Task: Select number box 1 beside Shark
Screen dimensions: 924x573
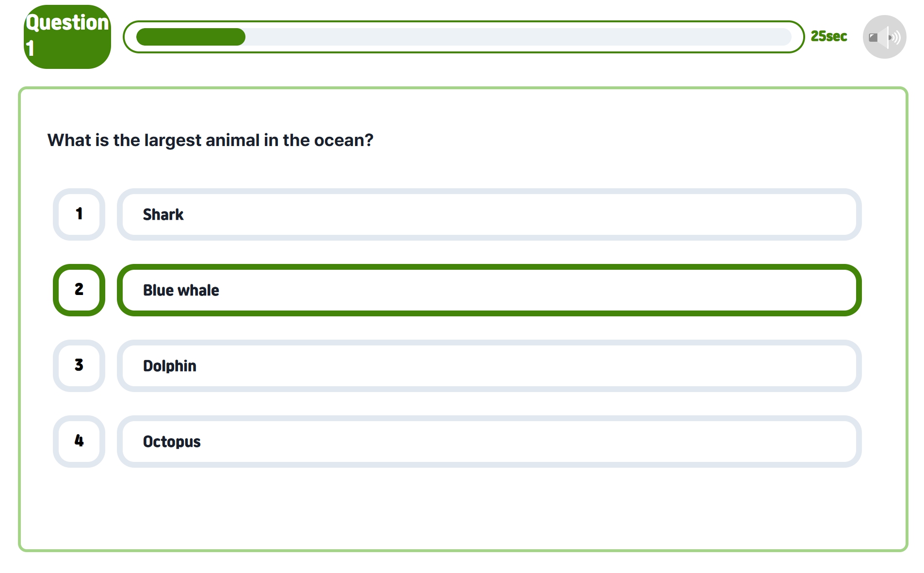Action: coord(79,214)
